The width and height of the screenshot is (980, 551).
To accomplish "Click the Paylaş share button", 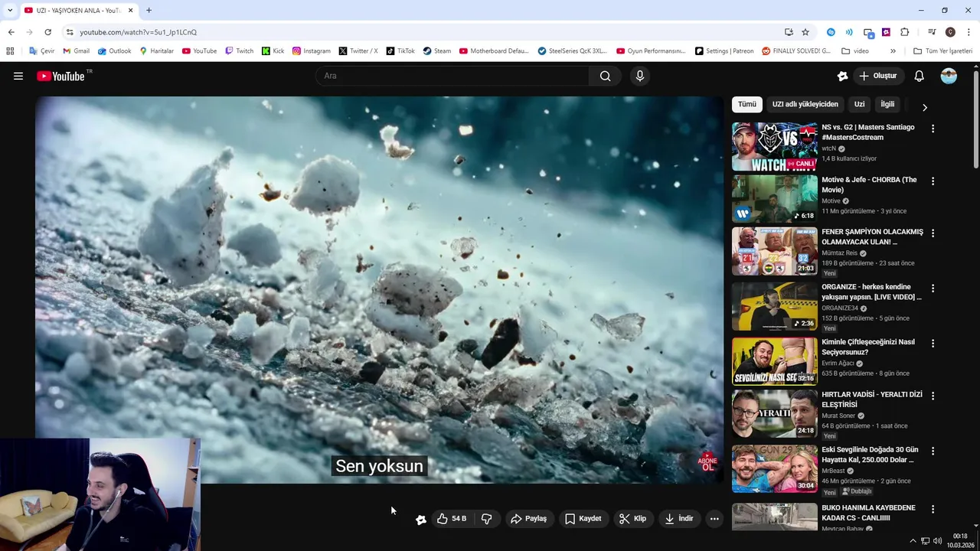I will [528, 519].
